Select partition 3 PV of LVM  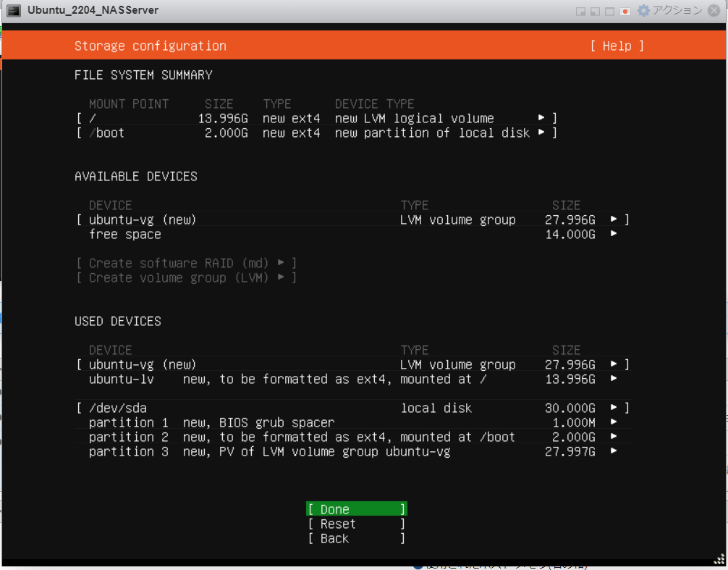352,451
